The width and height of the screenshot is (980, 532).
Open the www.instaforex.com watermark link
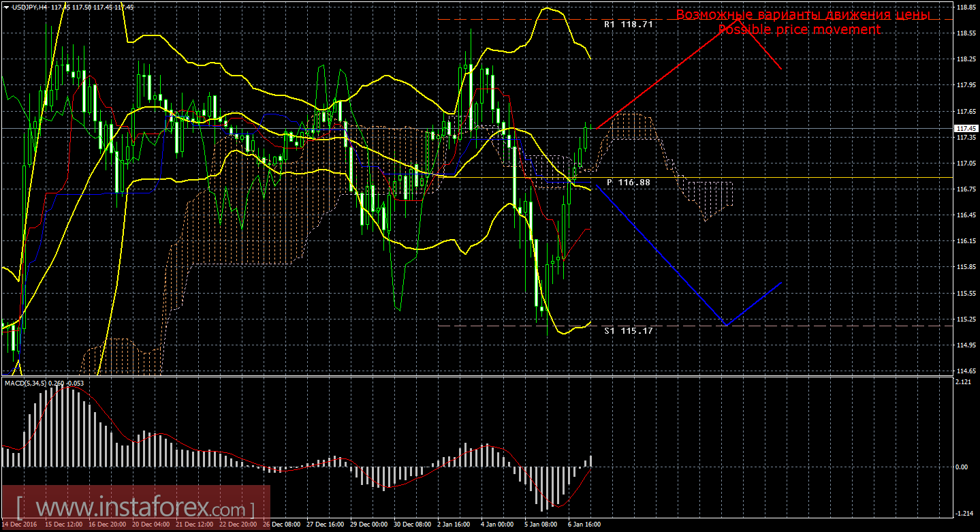(136, 508)
